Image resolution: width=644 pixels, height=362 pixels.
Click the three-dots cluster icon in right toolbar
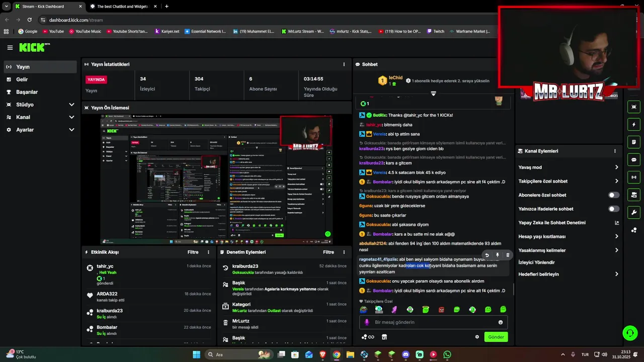(x=634, y=230)
